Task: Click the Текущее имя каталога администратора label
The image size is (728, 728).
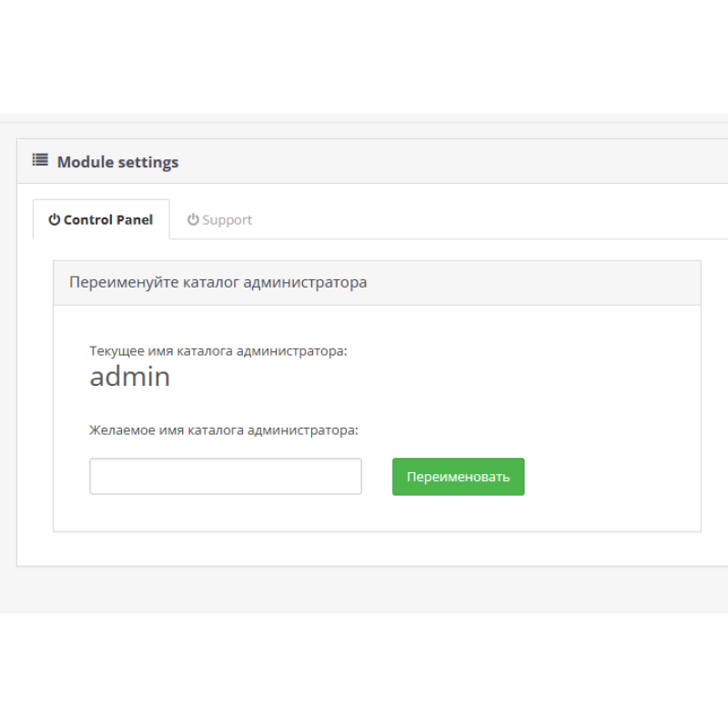Action: 218,350
